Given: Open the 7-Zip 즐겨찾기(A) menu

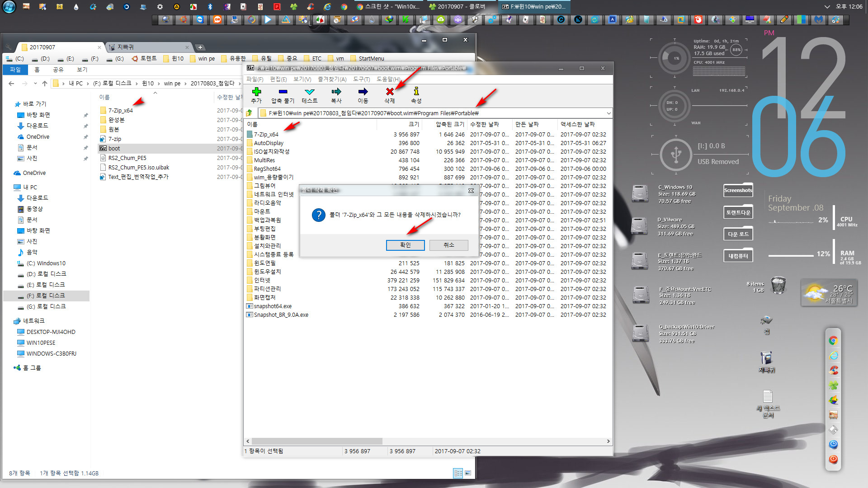Looking at the screenshot, I should (x=332, y=79).
